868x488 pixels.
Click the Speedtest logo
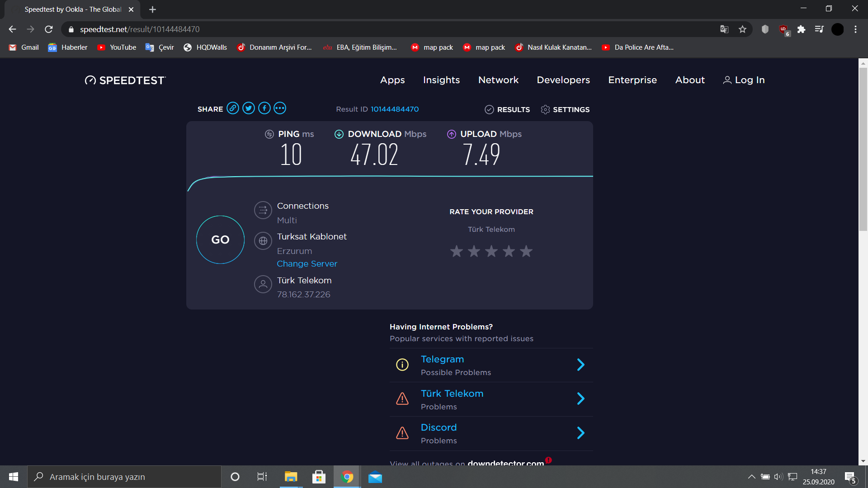click(125, 80)
